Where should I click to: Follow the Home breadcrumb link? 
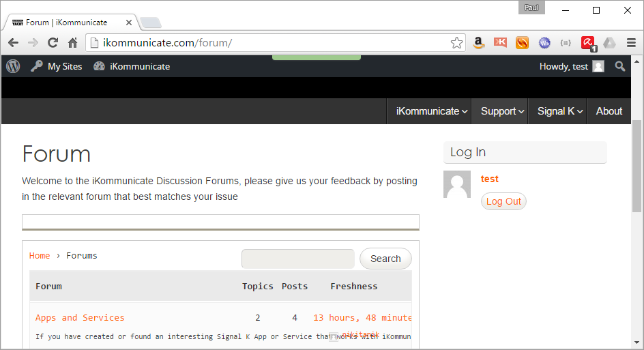tap(40, 256)
